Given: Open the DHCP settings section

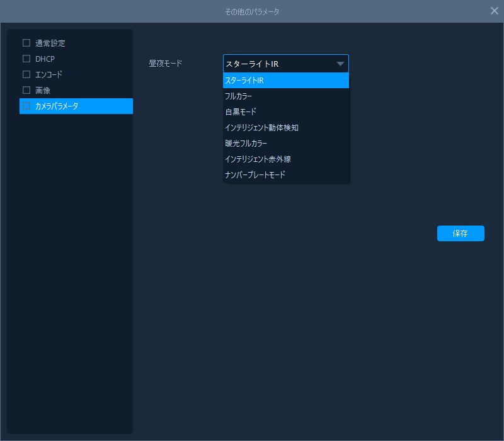Looking at the screenshot, I should (45, 59).
